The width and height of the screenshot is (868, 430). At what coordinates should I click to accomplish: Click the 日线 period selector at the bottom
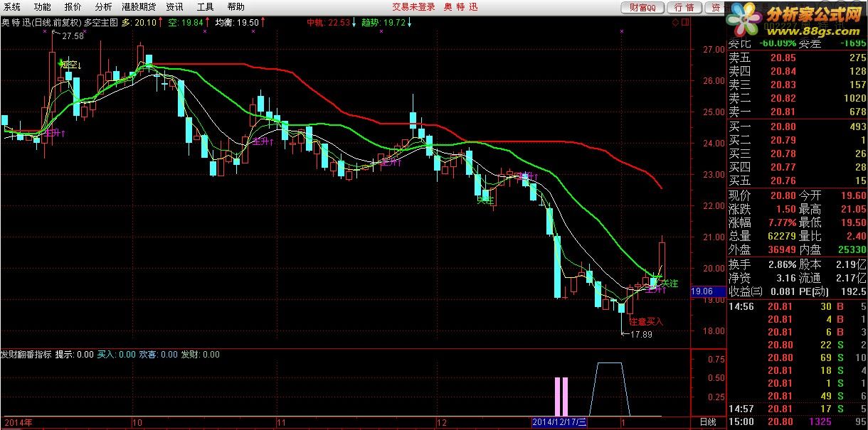tap(708, 422)
